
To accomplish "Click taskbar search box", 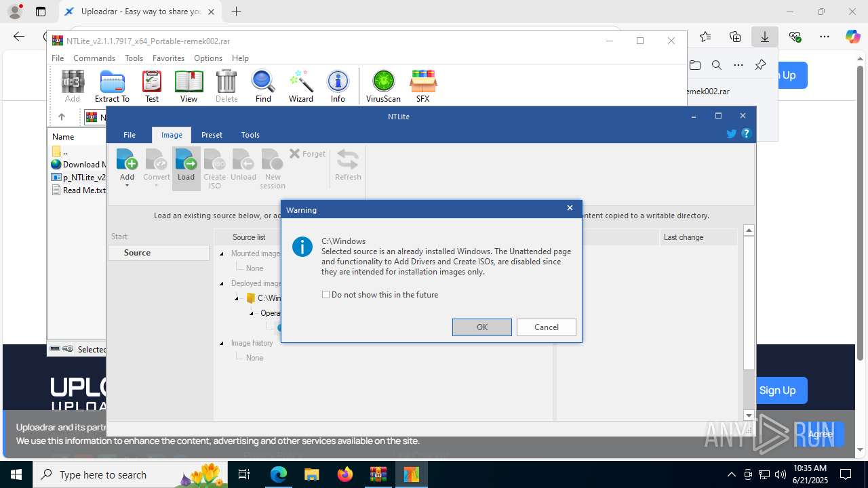I will coord(130,474).
